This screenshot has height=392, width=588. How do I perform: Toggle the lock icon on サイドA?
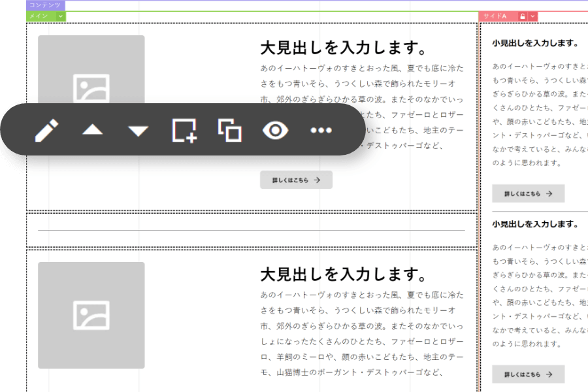(523, 16)
